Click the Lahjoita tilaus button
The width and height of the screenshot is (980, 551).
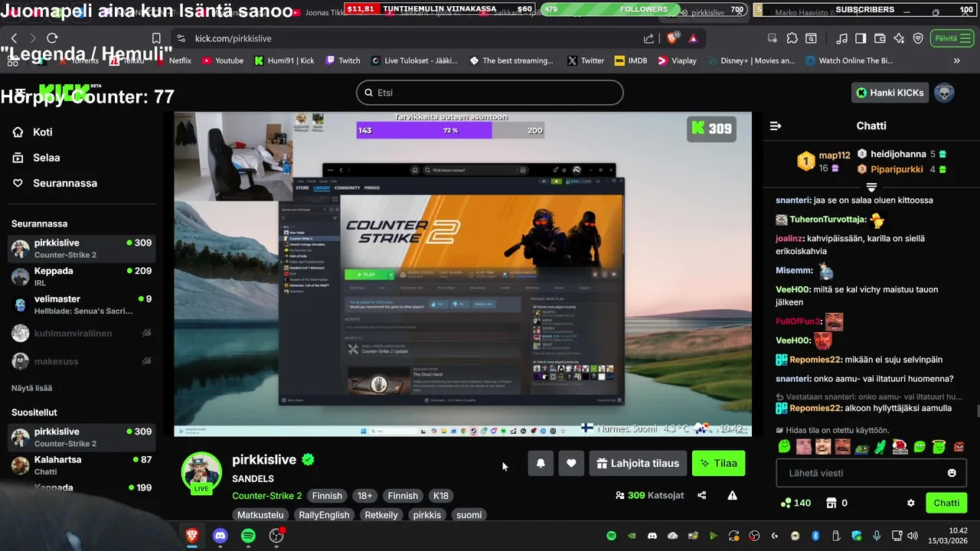click(638, 463)
